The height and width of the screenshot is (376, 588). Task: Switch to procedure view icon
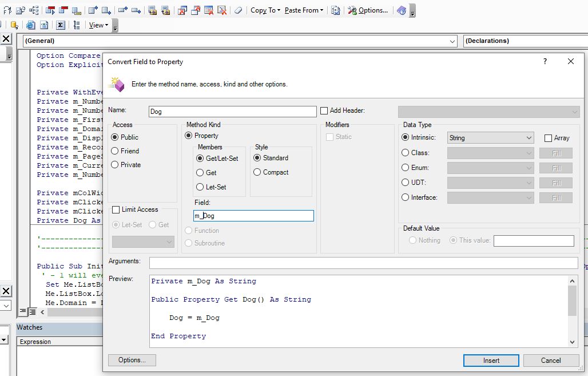(23, 311)
